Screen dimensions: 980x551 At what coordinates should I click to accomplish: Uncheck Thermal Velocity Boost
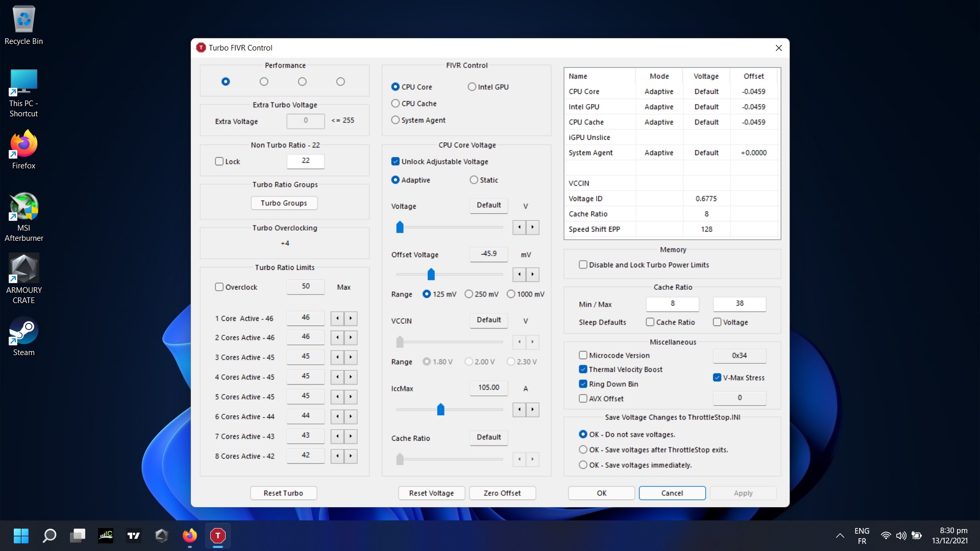(x=583, y=369)
